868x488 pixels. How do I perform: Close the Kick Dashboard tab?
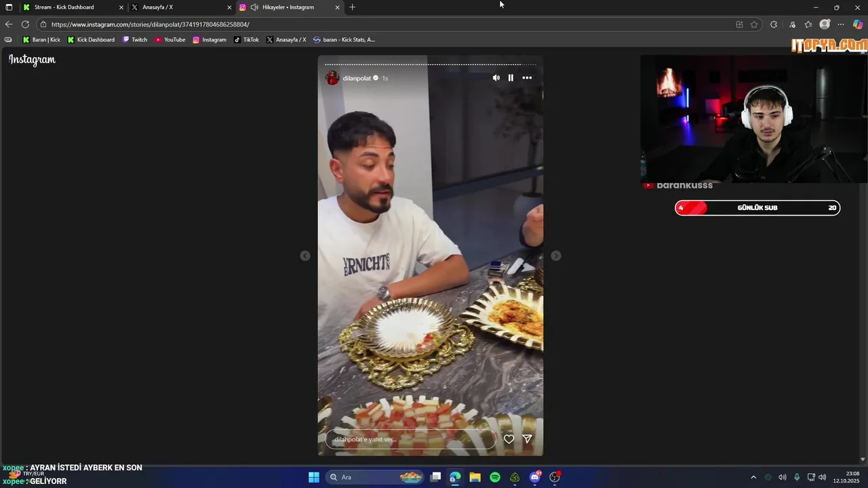point(121,7)
